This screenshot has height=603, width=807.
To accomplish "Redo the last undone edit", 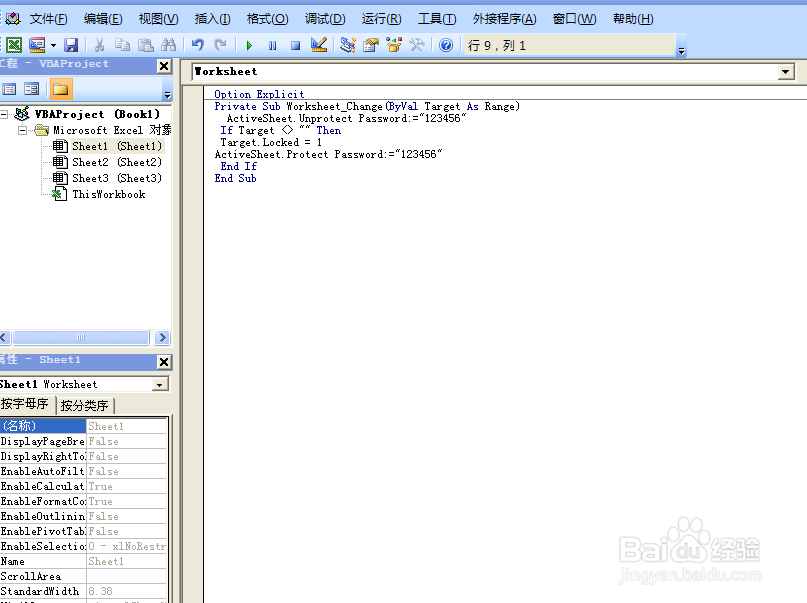I will (221, 45).
